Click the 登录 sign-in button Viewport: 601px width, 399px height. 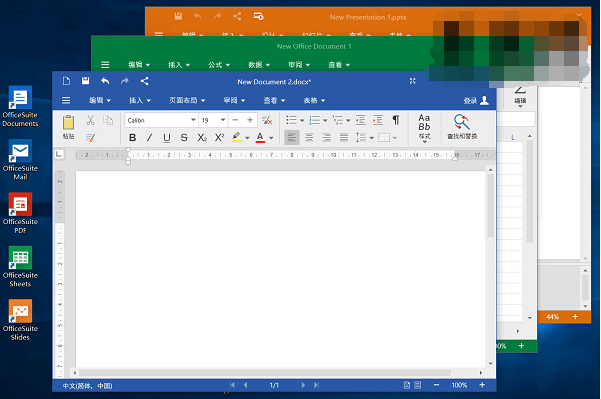(476, 100)
